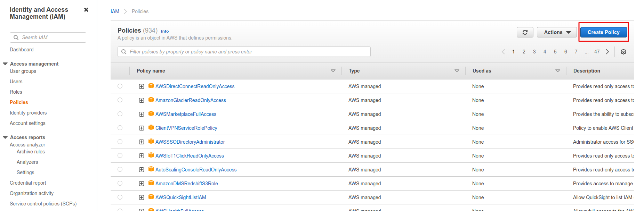This screenshot has width=644, height=211.
Task: Click the Create Policy button
Action: point(604,32)
